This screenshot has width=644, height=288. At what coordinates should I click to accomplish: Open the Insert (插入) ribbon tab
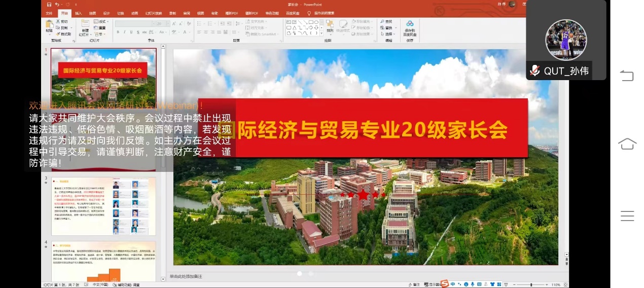point(78,13)
